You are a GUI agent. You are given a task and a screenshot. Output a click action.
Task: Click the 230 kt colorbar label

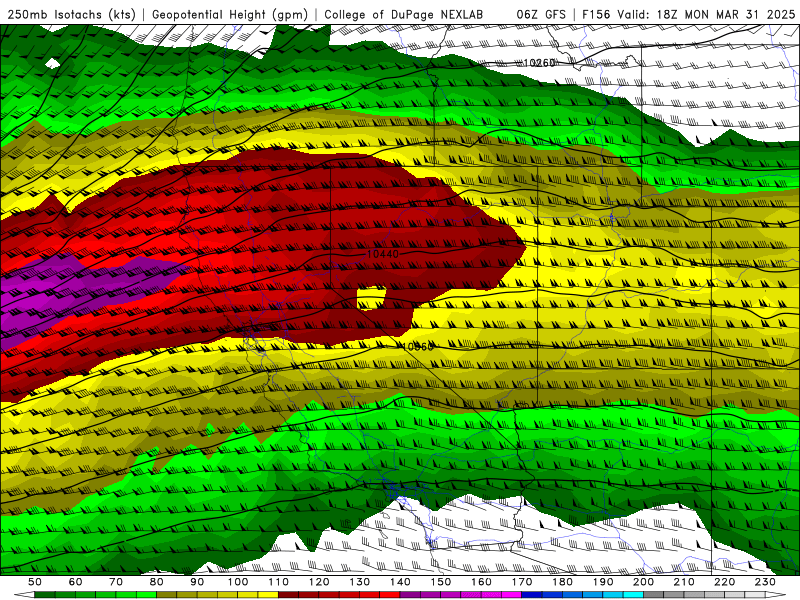pyautogui.click(x=765, y=582)
